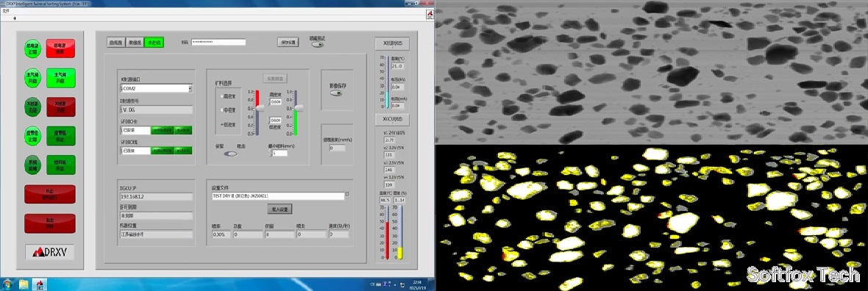The width and height of the screenshot is (868, 291).
Task: Click the red high density vertical slider handle
Action: [259, 108]
